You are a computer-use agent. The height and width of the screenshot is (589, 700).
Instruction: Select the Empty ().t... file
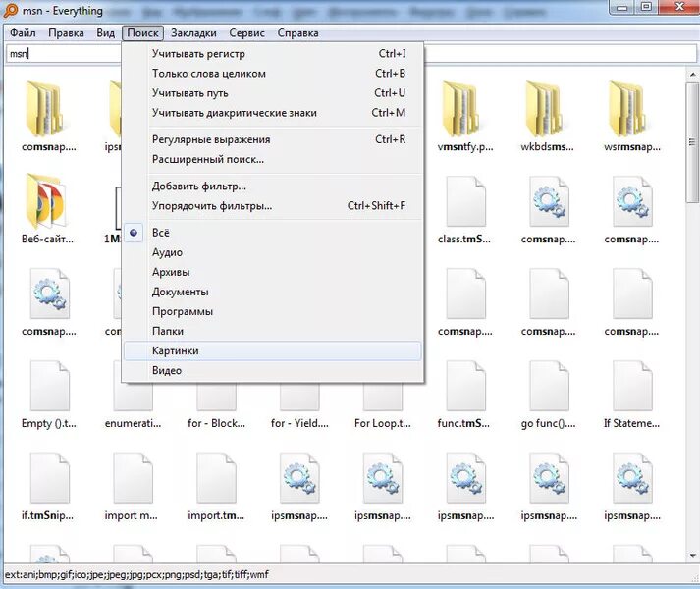pos(48,394)
